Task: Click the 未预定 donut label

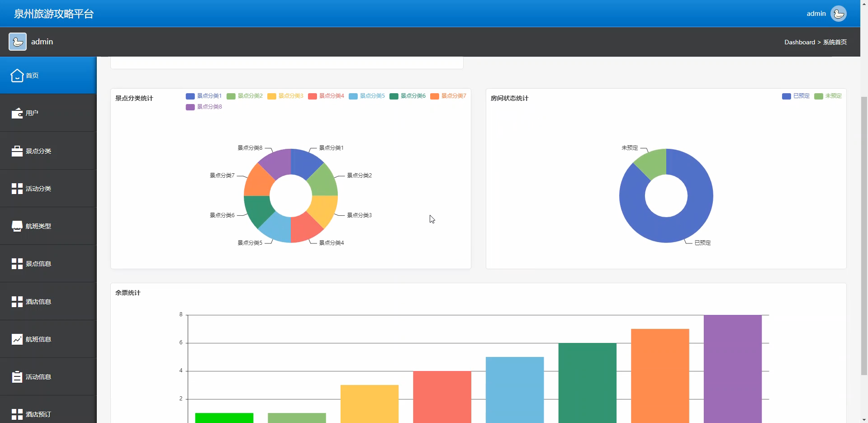Action: pyautogui.click(x=630, y=148)
